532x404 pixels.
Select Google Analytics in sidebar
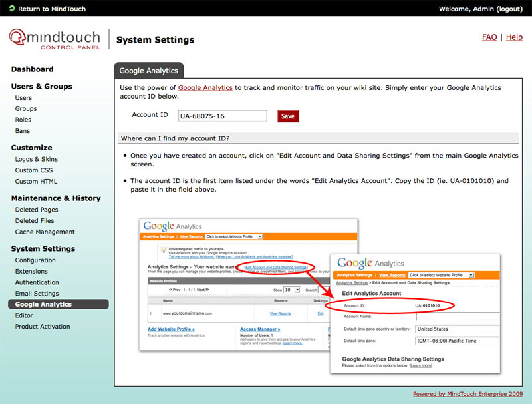(x=59, y=304)
